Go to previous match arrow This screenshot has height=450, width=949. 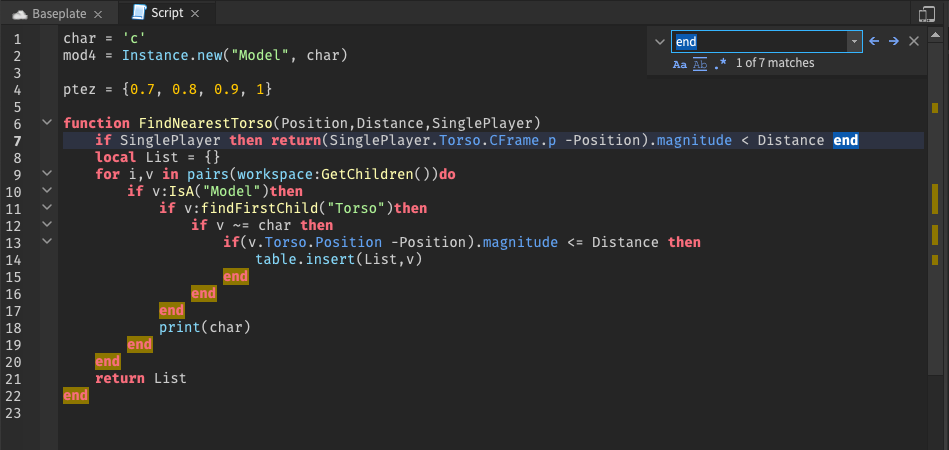point(873,41)
